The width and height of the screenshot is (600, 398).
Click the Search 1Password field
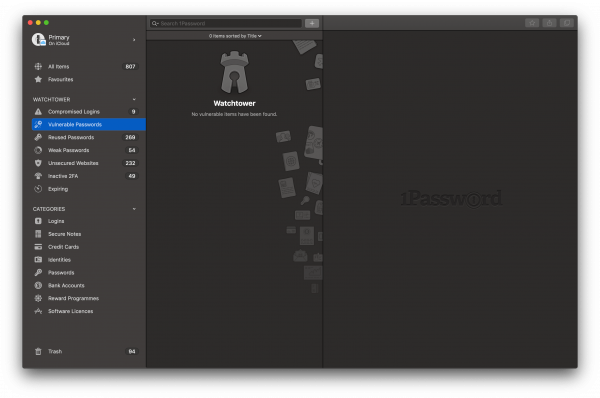pos(226,23)
